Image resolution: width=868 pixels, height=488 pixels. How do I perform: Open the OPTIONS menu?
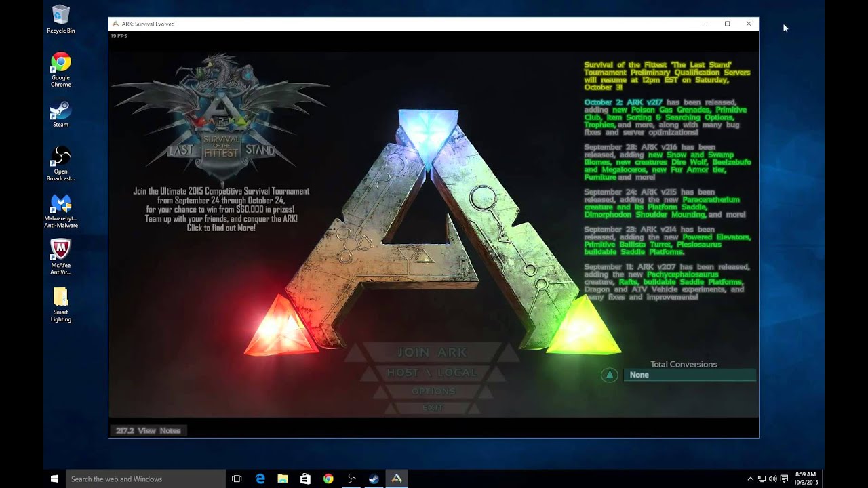click(433, 391)
